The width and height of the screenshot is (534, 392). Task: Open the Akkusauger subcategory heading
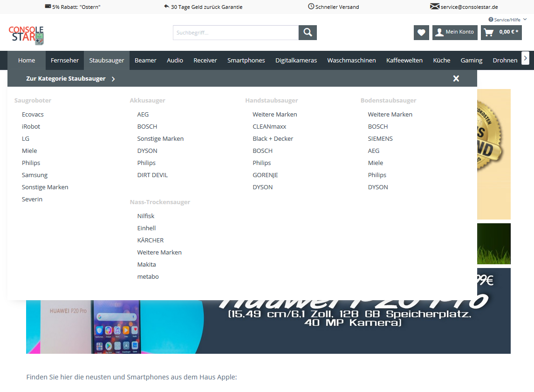click(x=147, y=101)
